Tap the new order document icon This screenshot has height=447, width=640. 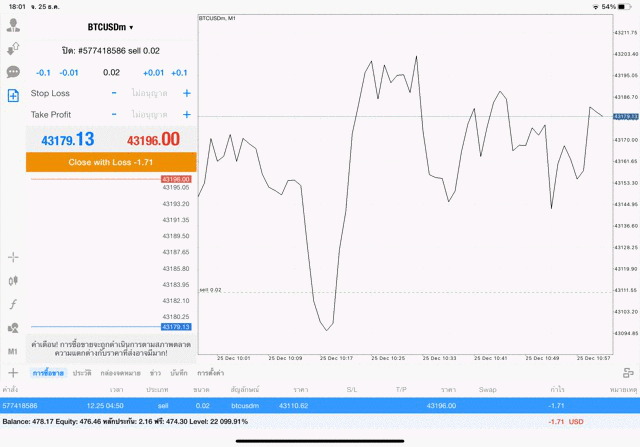tap(13, 96)
